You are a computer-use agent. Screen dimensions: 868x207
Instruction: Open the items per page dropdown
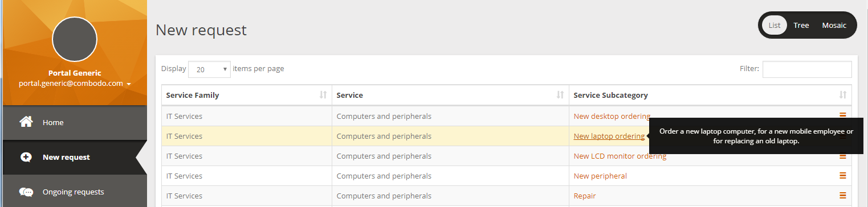[209, 69]
